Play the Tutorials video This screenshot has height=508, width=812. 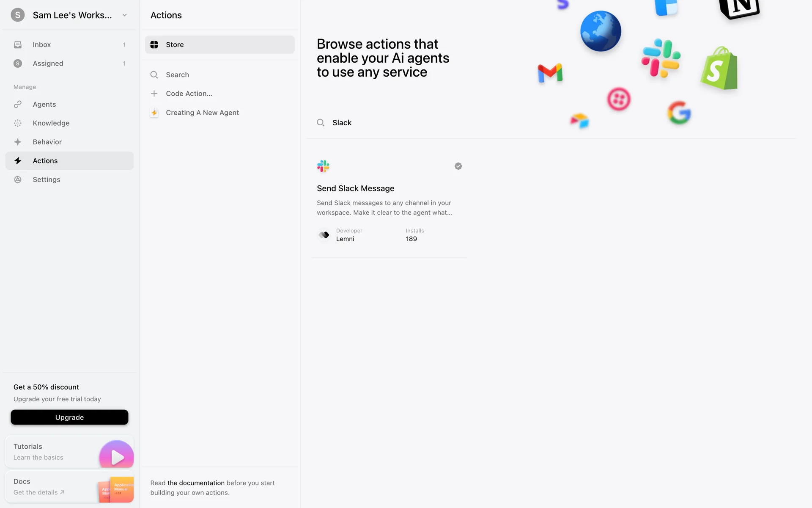click(x=117, y=456)
